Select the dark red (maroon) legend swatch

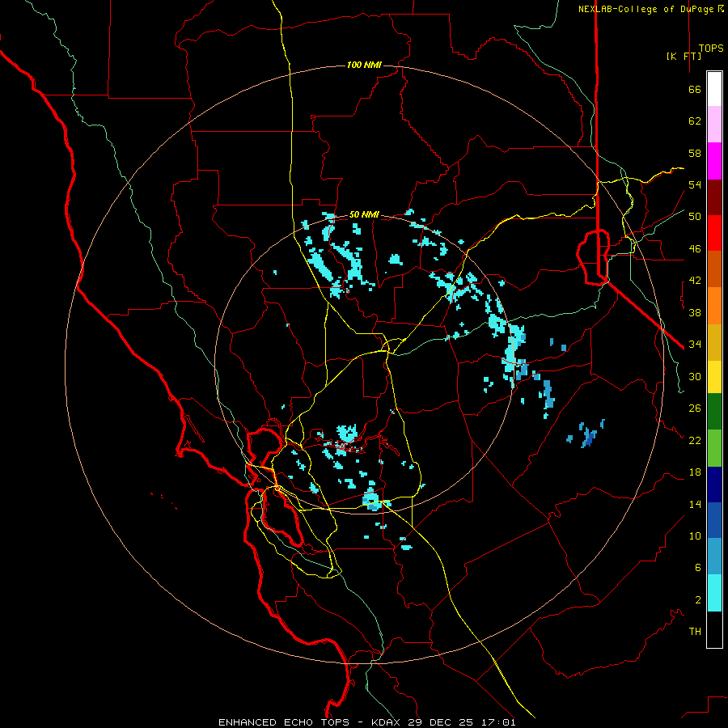(x=714, y=197)
